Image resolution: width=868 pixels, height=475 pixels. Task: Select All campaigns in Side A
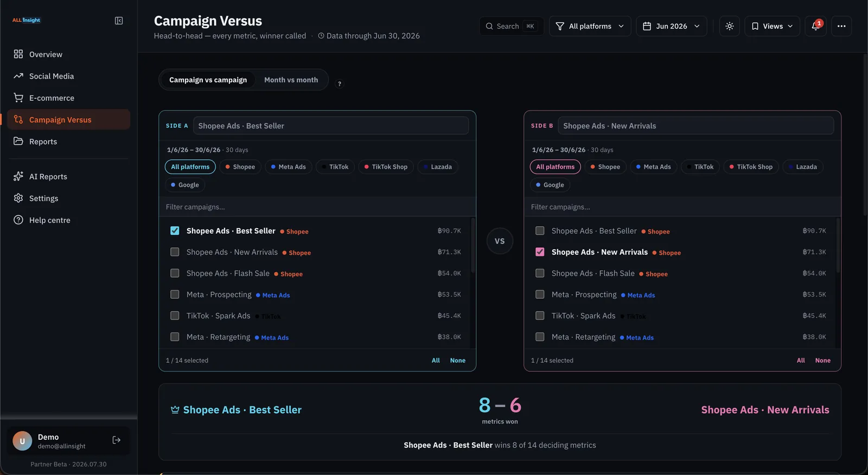(x=436, y=360)
